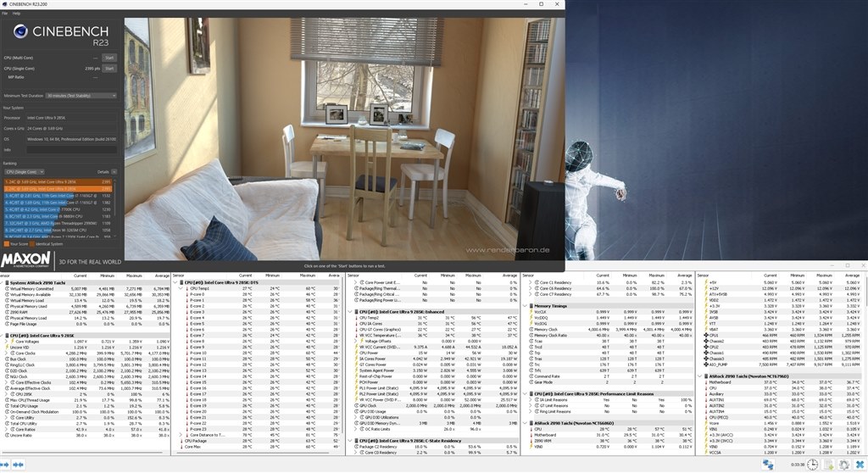Click the HWiNFO network connection icon
The width and height of the screenshot is (868, 473).
tap(768, 465)
